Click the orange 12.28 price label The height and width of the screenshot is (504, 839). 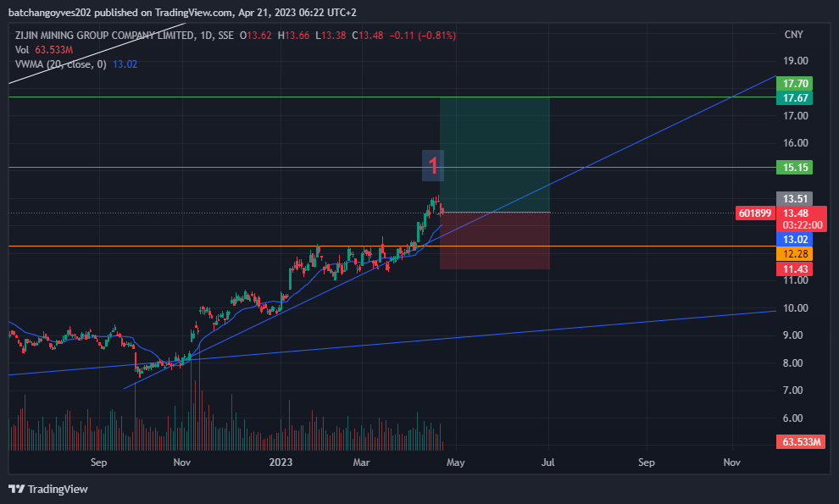tap(795, 254)
